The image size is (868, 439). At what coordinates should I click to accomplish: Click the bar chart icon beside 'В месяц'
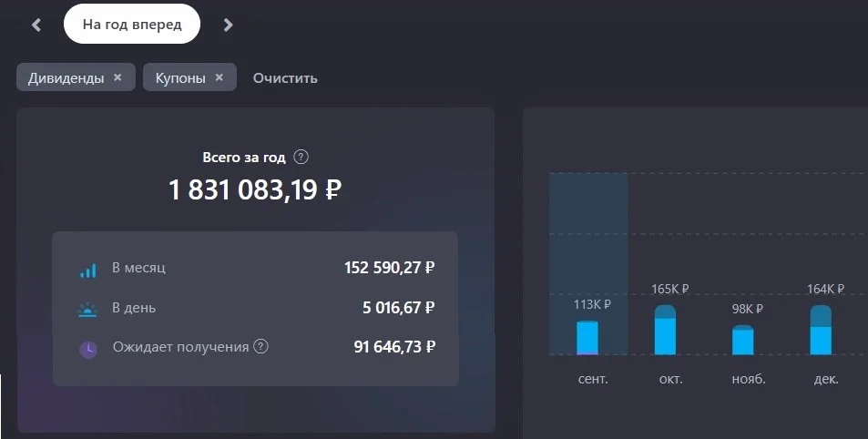88,271
